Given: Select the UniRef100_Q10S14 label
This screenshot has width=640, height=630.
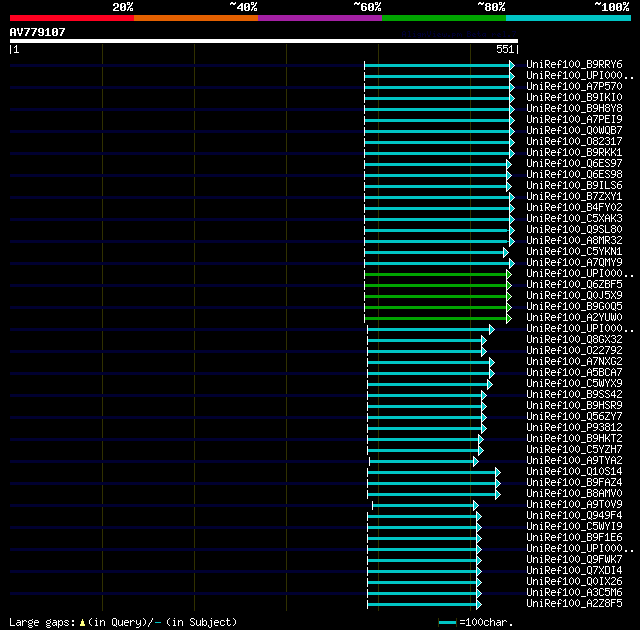Looking at the screenshot, I should [x=574, y=472].
